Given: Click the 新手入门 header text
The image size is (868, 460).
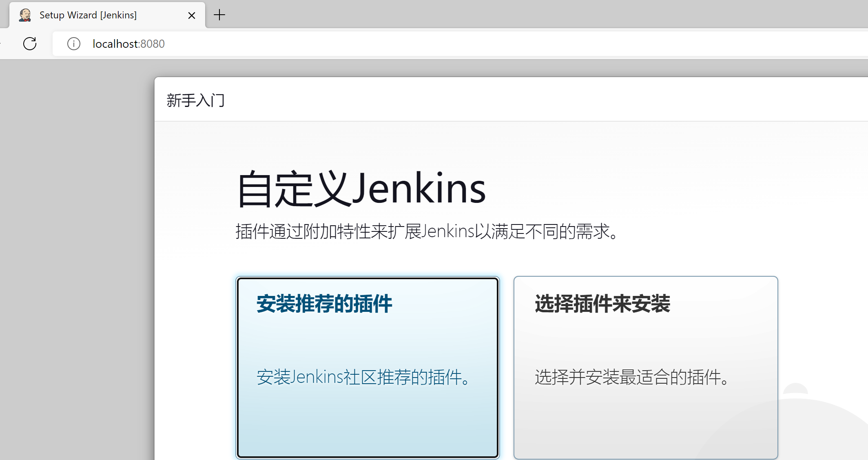Looking at the screenshot, I should point(195,100).
